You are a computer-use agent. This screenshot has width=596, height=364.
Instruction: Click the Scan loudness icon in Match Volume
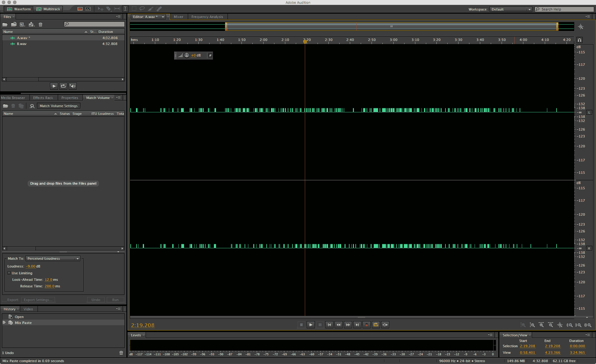(32, 106)
